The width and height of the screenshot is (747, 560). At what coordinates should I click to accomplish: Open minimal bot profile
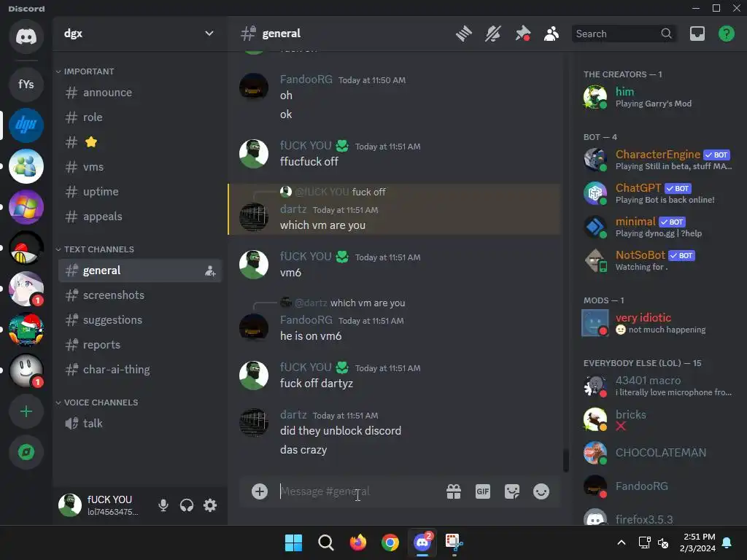(x=659, y=227)
